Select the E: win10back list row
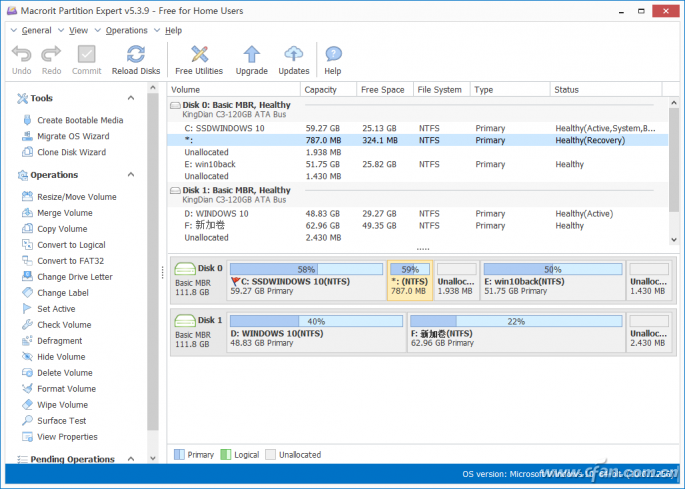This screenshot has width=685, height=489. 418,164
